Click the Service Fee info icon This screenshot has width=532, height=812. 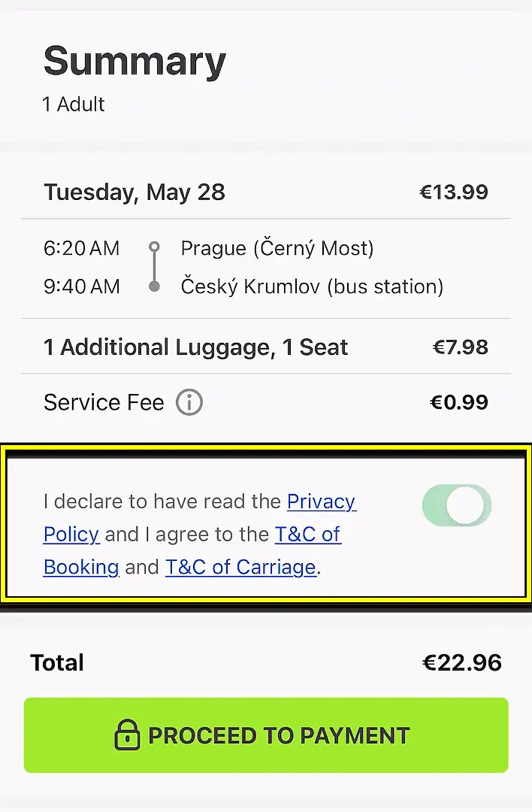click(x=189, y=403)
